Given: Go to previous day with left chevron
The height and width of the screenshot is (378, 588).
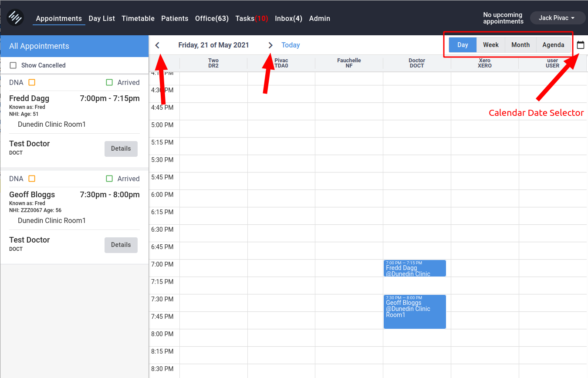Looking at the screenshot, I should tap(158, 45).
